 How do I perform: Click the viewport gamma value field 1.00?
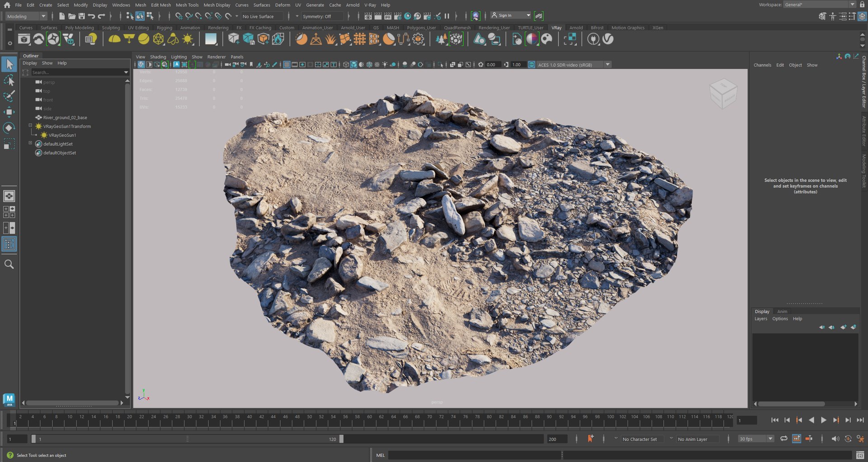pyautogui.click(x=518, y=65)
